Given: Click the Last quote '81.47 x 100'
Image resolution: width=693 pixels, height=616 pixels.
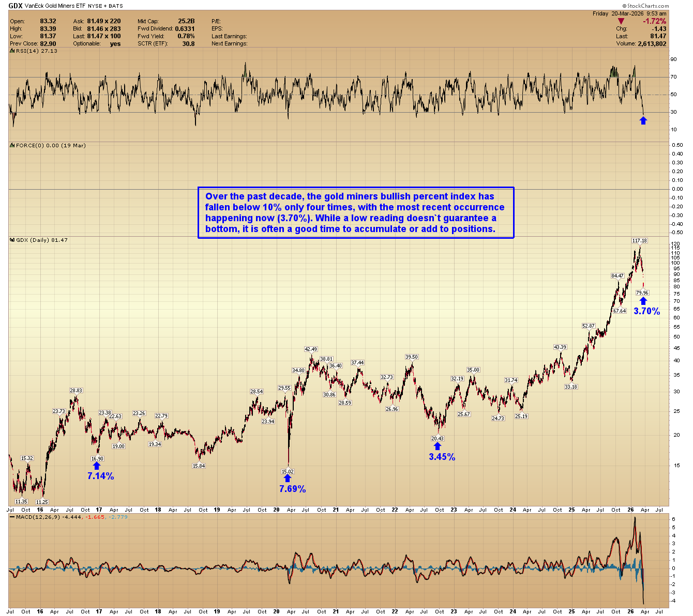Looking at the screenshot, I should tap(104, 36).
